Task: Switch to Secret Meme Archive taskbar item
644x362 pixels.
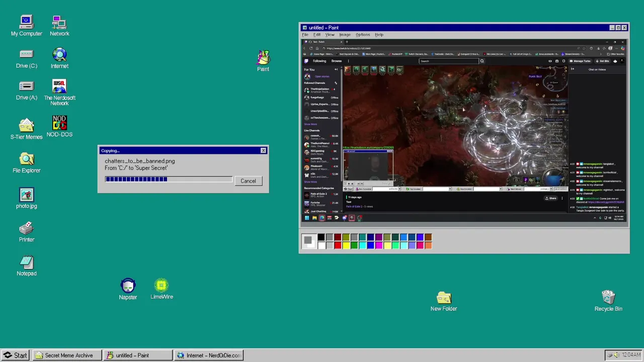Action: [67, 355]
